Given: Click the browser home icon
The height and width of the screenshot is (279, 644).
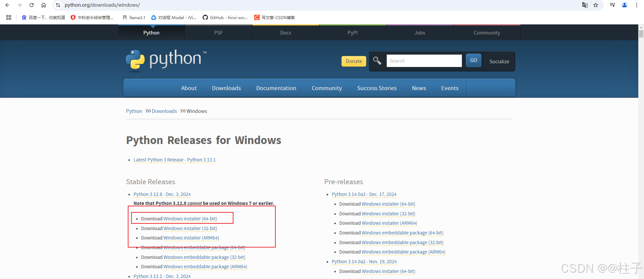Looking at the screenshot, I should pyautogui.click(x=44, y=5).
